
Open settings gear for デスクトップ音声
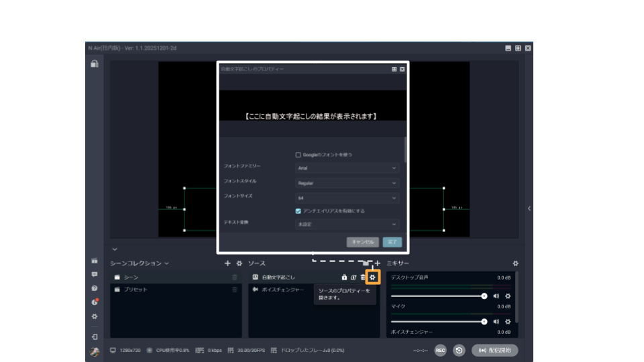(508, 296)
